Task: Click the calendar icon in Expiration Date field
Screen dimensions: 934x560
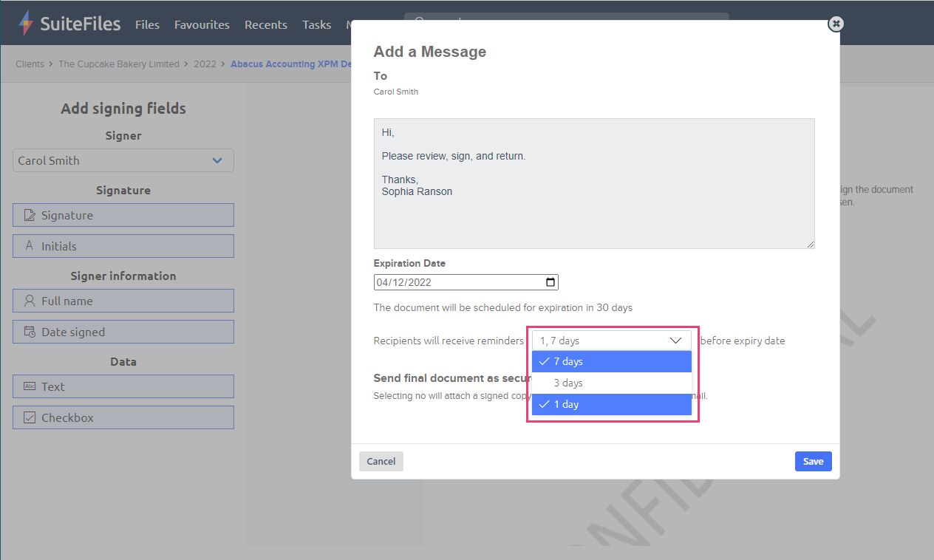Action: 550,282
